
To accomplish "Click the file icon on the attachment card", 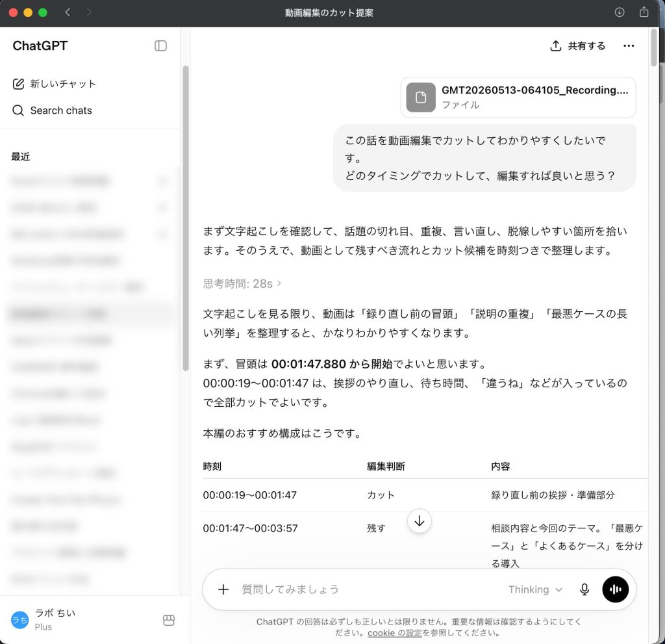I will (421, 97).
